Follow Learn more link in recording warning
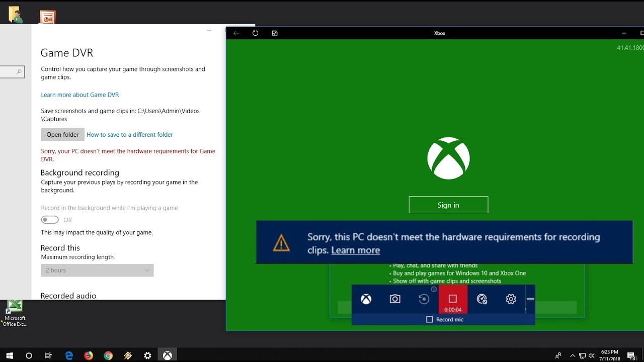Viewport: 644px width, 362px height. 355,250
